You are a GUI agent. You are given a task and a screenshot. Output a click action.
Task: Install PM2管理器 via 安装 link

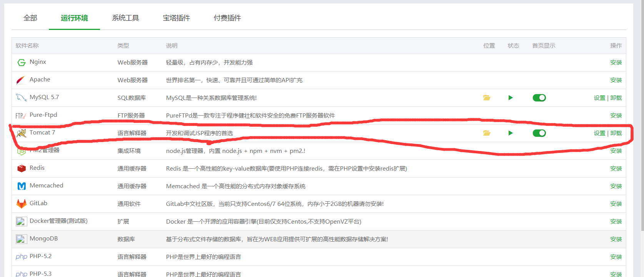pyautogui.click(x=616, y=151)
